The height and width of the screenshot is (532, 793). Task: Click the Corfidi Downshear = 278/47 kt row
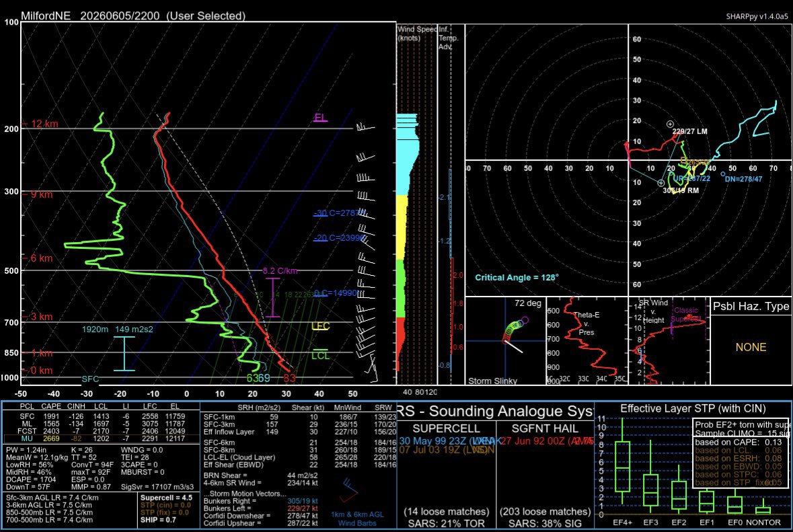click(260, 516)
